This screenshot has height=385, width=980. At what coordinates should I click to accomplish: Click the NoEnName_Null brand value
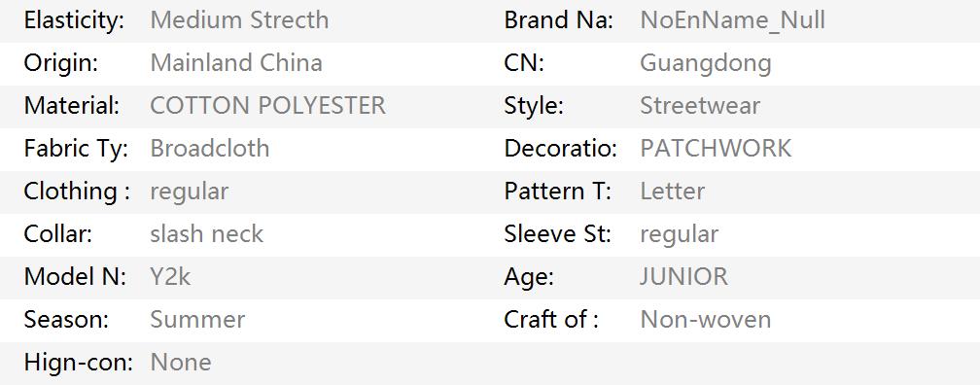click(x=732, y=20)
